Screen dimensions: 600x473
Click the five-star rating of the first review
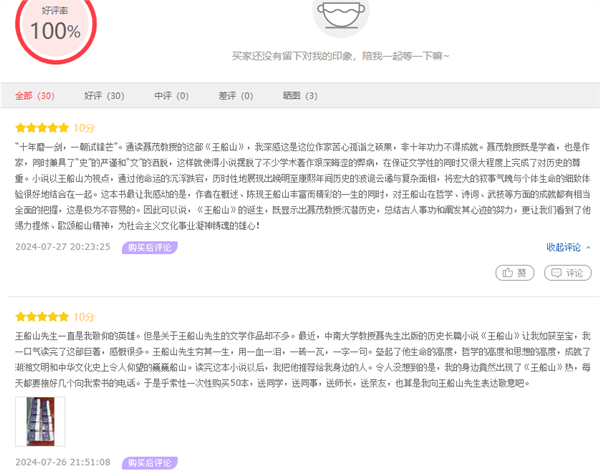[42, 128]
